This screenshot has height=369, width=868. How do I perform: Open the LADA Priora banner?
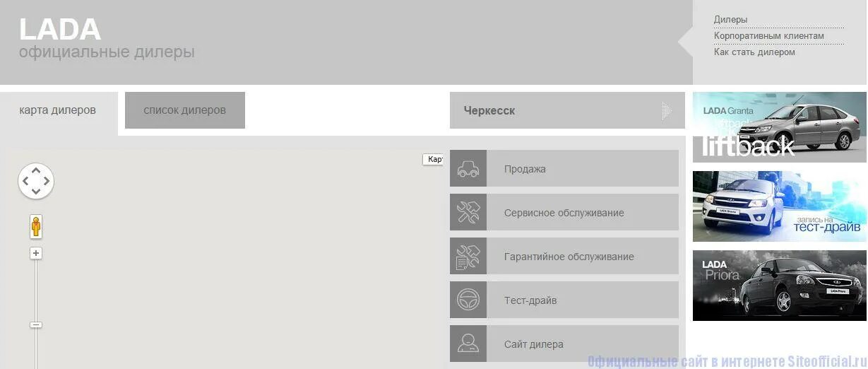[x=780, y=286]
